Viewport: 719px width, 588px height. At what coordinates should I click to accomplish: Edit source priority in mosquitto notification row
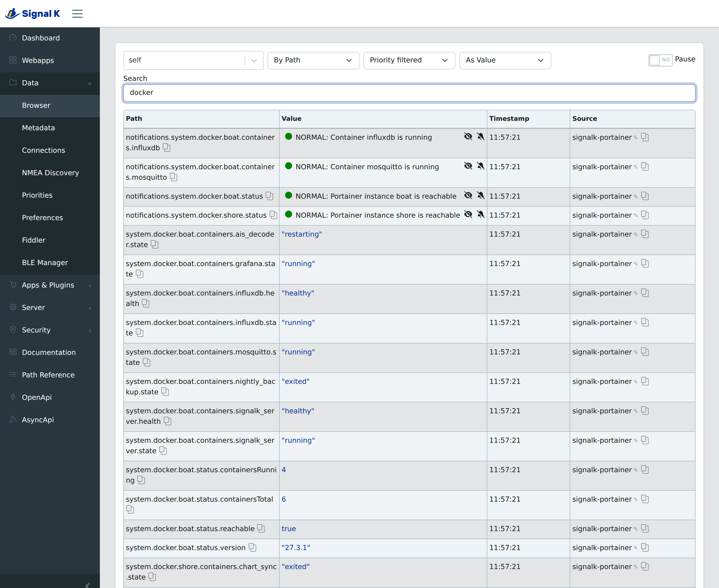click(636, 167)
